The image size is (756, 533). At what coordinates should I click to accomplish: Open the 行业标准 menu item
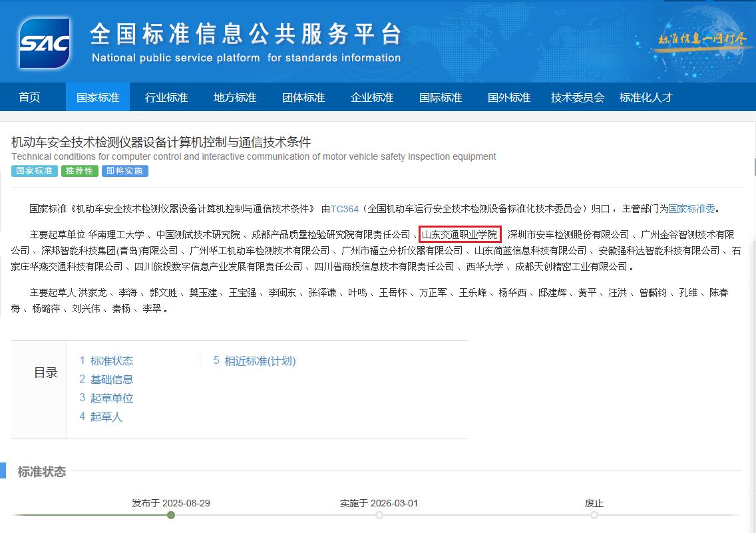(x=166, y=97)
